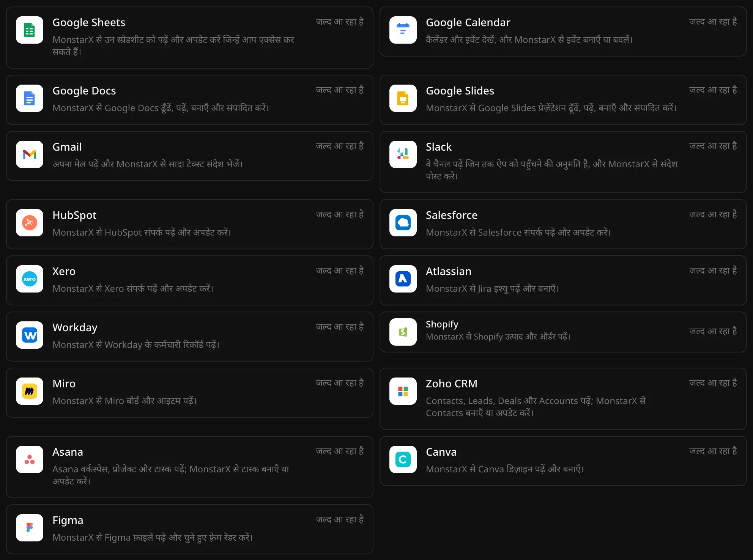
Task: Select the Figma title text
Action: click(68, 521)
